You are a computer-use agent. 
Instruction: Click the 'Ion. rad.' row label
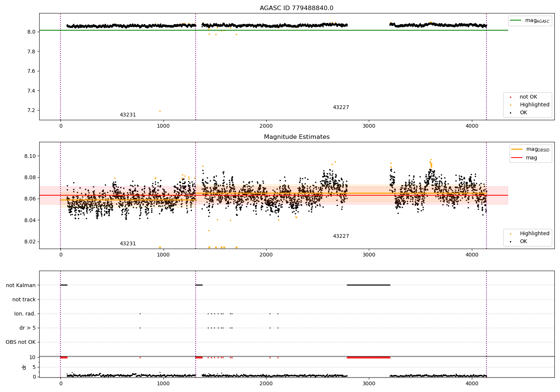click(25, 314)
